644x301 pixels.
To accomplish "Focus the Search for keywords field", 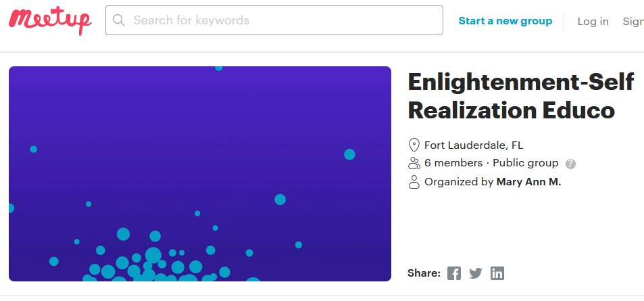I will (284, 20).
